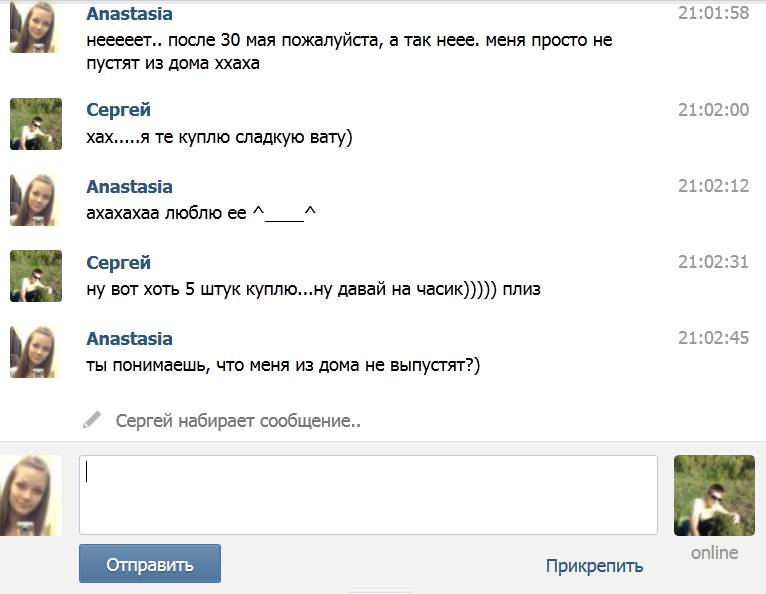Open Сергей's avatar at the 21:02:31 message

(x=36, y=276)
